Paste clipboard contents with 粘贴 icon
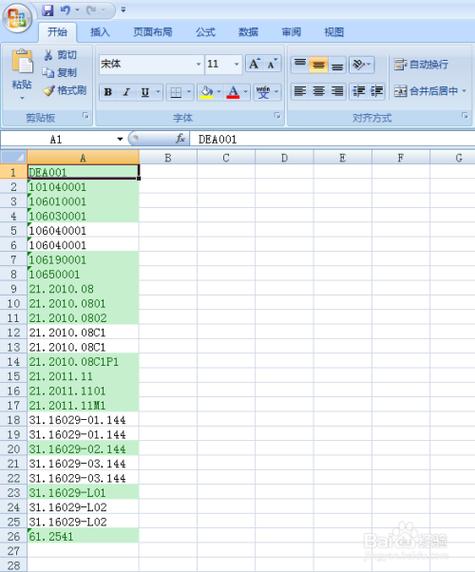 22,61
